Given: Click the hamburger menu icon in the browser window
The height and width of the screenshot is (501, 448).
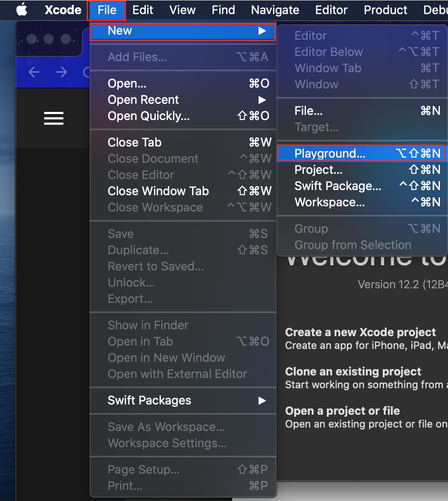Looking at the screenshot, I should tap(54, 118).
